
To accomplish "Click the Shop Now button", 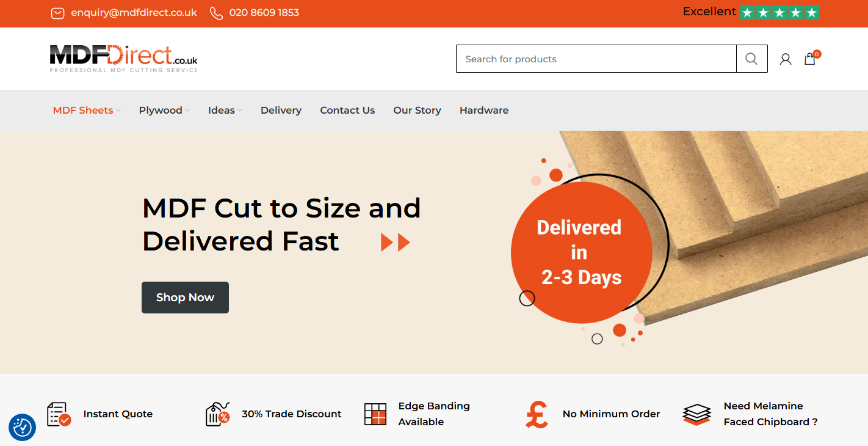I will 185,298.
